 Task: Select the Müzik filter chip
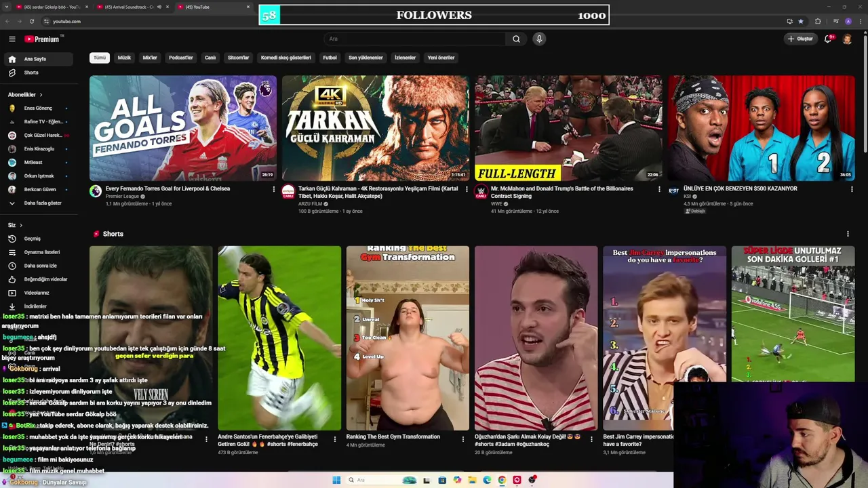(124, 58)
